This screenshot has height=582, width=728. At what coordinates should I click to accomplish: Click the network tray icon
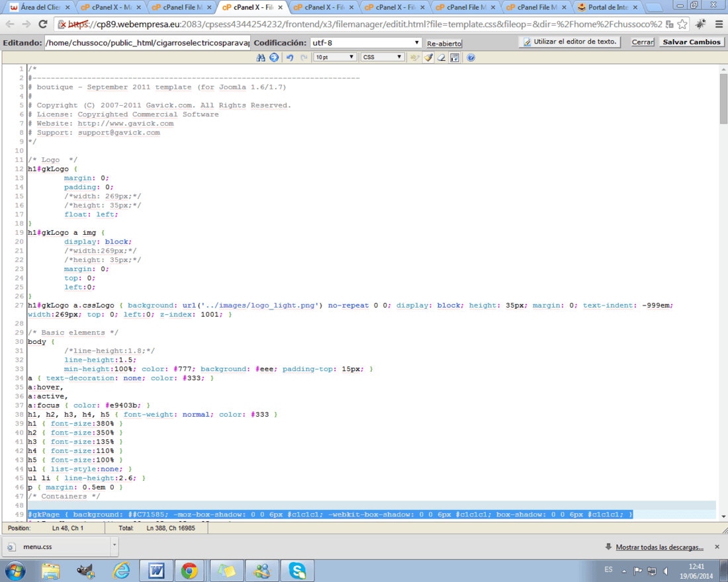coord(652,571)
